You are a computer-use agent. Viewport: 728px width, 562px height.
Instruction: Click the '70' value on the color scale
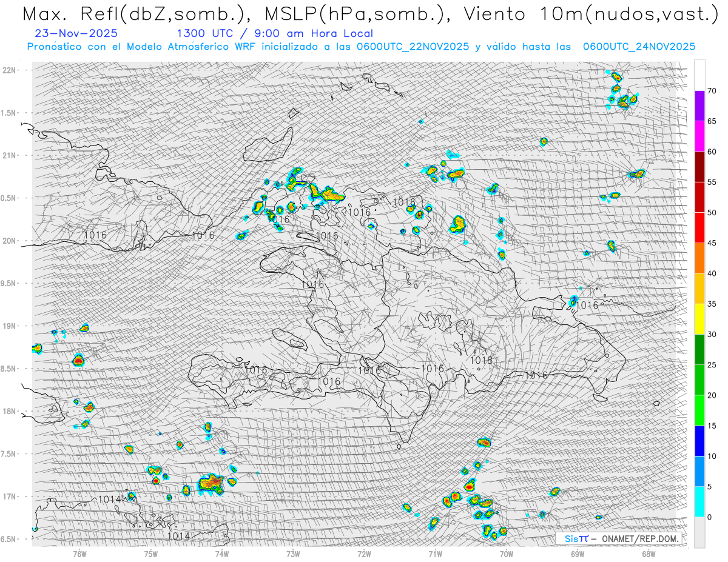(x=712, y=91)
